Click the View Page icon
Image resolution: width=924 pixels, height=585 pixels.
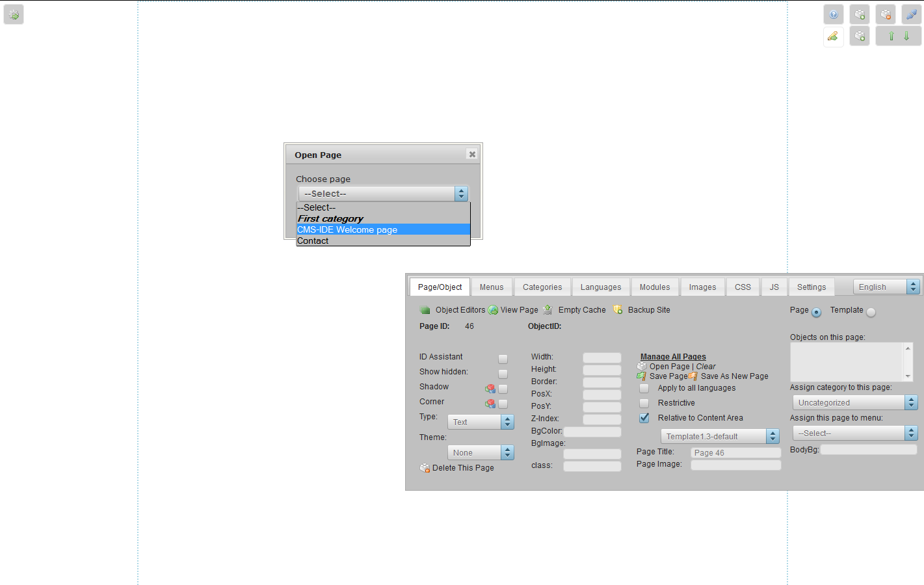coord(492,309)
